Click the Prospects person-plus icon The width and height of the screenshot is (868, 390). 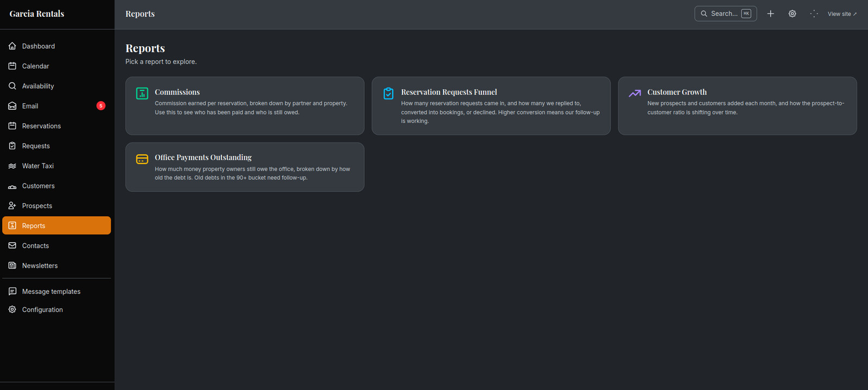pyautogui.click(x=12, y=206)
